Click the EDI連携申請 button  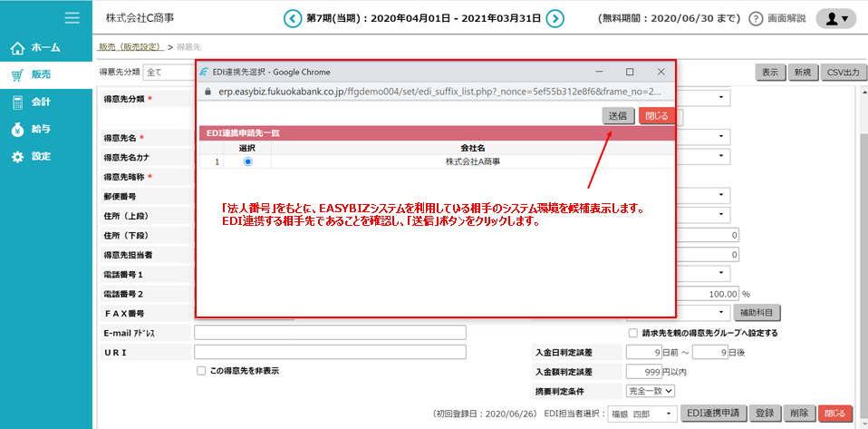712,413
